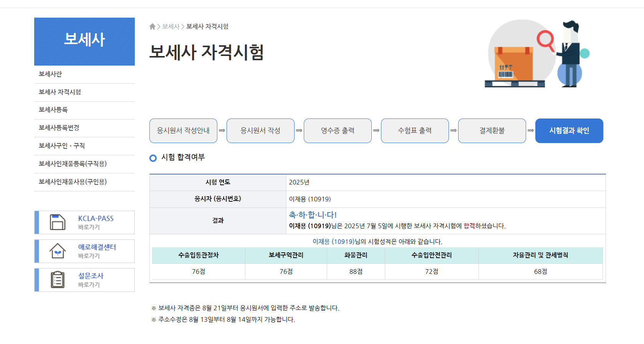
Task: Open the 수험표 출력 step
Action: tap(415, 131)
